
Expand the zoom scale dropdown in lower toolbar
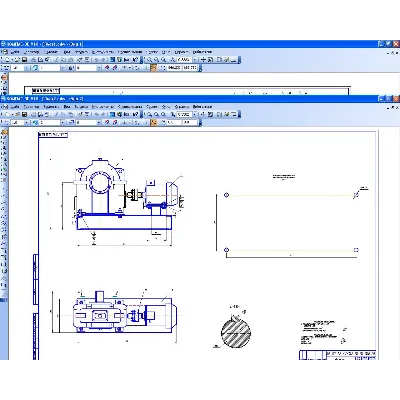click(x=194, y=114)
